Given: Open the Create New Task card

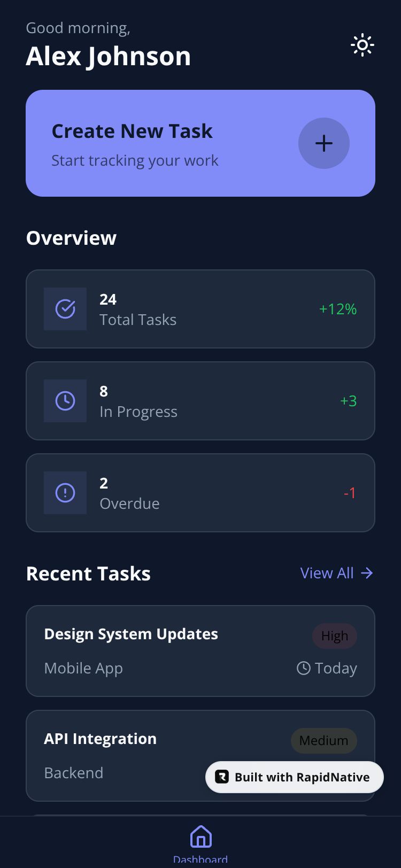Looking at the screenshot, I should click(160, 143).
